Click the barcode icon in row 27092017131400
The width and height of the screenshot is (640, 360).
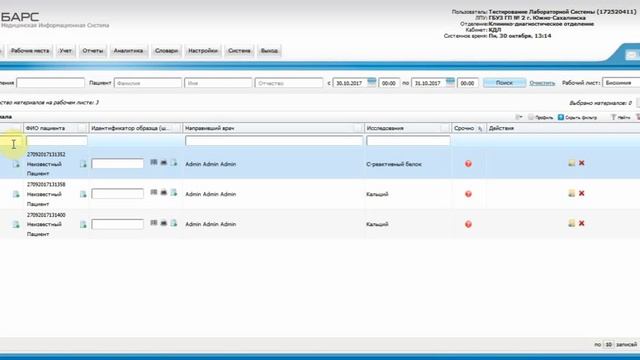pyautogui.click(x=154, y=223)
